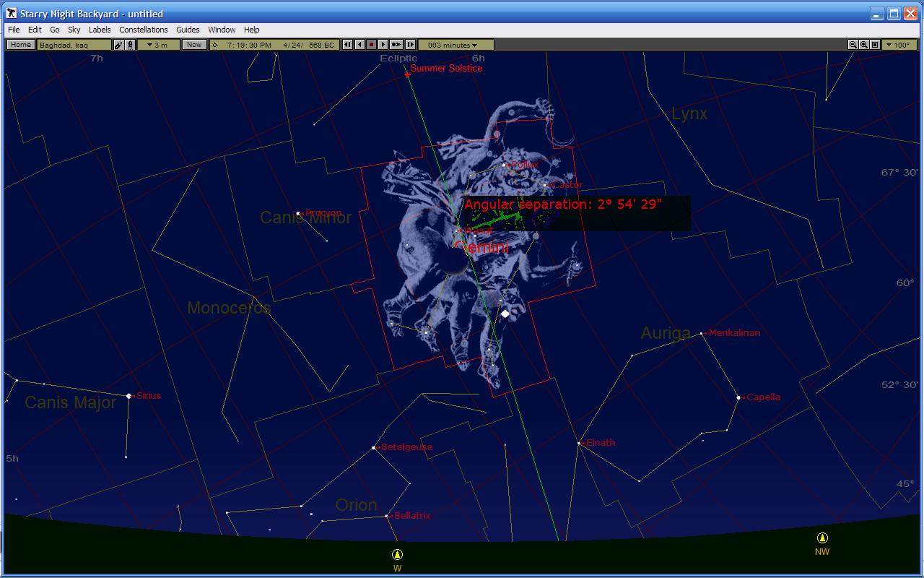This screenshot has height=578, width=924.
Task: Click the Northwest compass marker on horizon
Action: [x=822, y=538]
